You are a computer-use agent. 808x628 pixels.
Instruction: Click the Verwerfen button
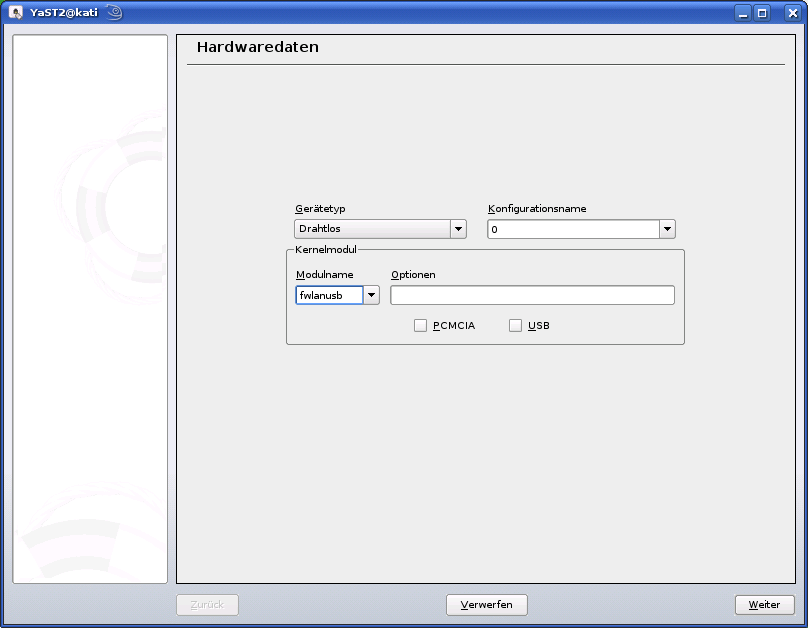(486, 605)
